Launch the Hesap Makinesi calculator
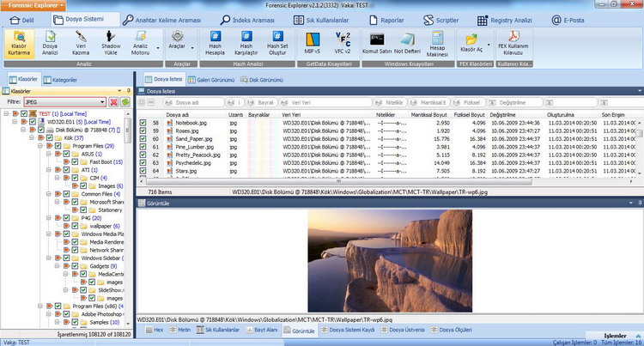 (437, 43)
